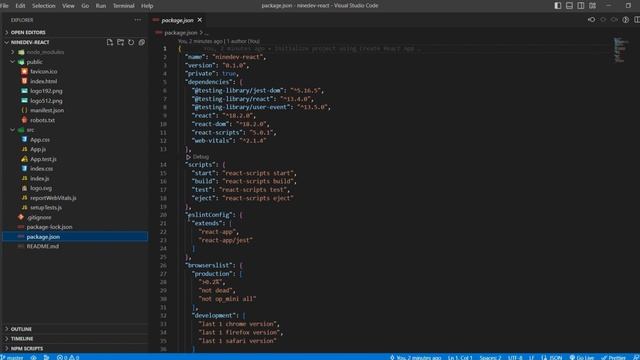Open the View menu
640x360 pixels.
(68, 6)
